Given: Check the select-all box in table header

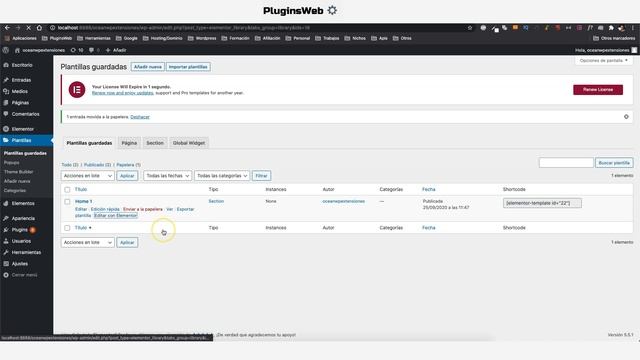Looking at the screenshot, I should (x=67, y=189).
